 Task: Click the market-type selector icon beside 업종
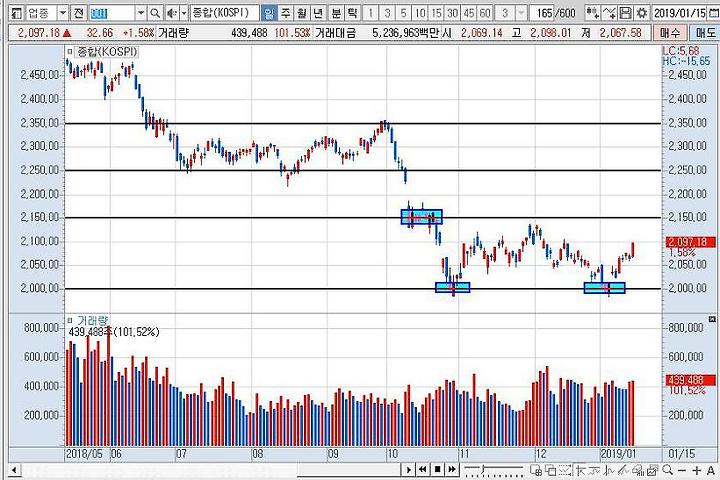click(x=17, y=13)
